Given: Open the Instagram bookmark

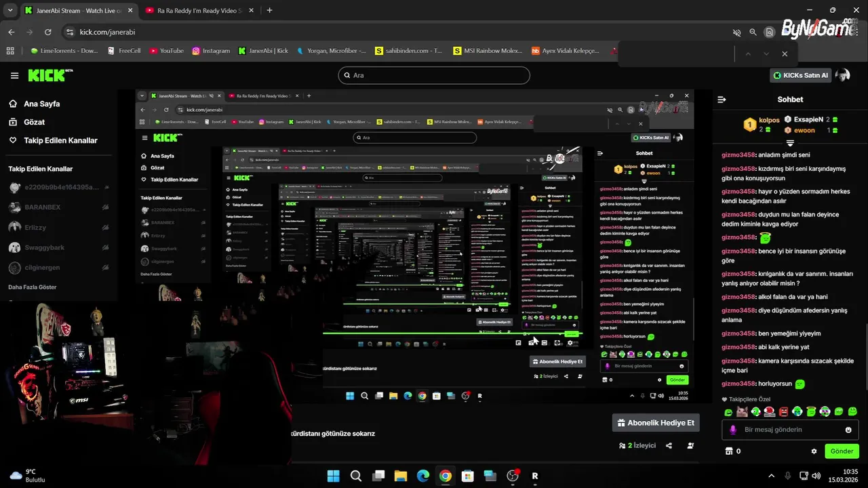Looking at the screenshot, I should click(x=210, y=51).
